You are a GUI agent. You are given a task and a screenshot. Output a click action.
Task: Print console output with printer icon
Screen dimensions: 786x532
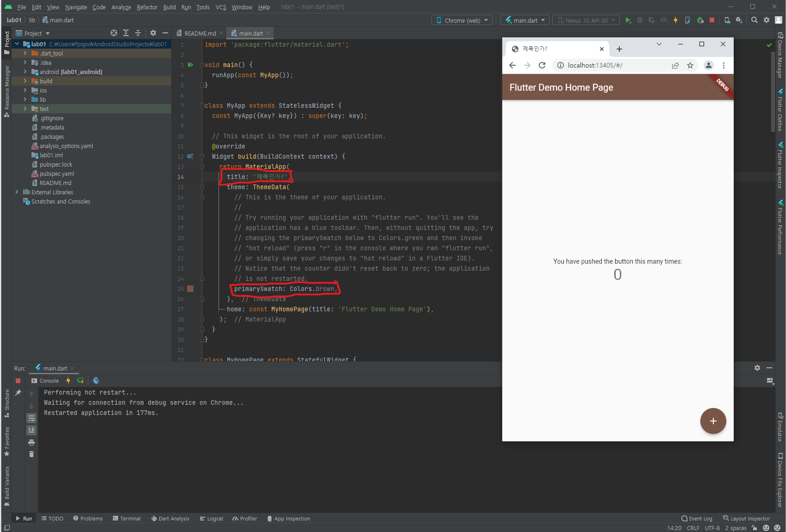tap(31, 442)
